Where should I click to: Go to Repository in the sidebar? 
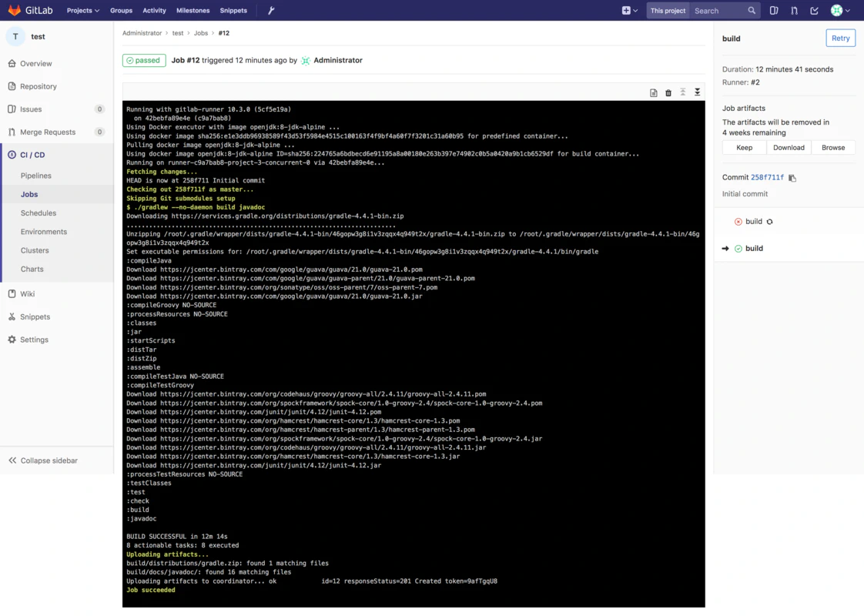39,86
